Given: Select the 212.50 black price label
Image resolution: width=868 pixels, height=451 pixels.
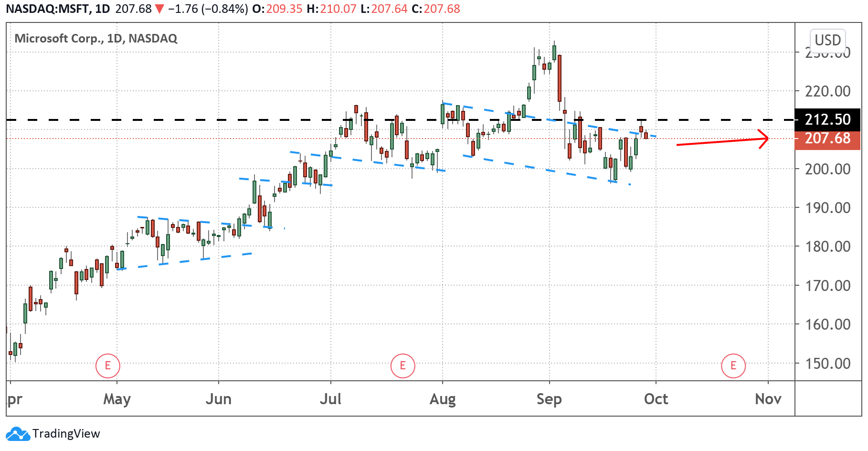Looking at the screenshot, I should pos(827,119).
